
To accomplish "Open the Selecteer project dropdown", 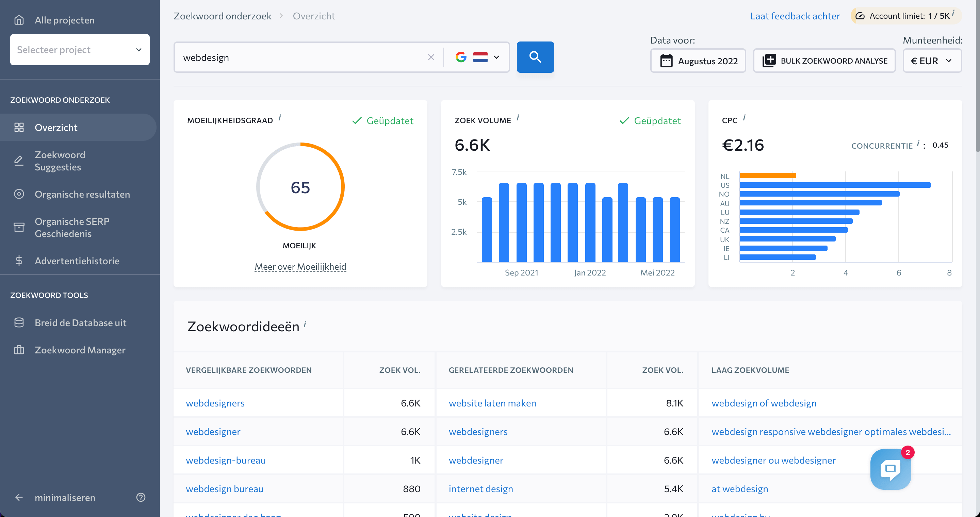I will click(80, 49).
